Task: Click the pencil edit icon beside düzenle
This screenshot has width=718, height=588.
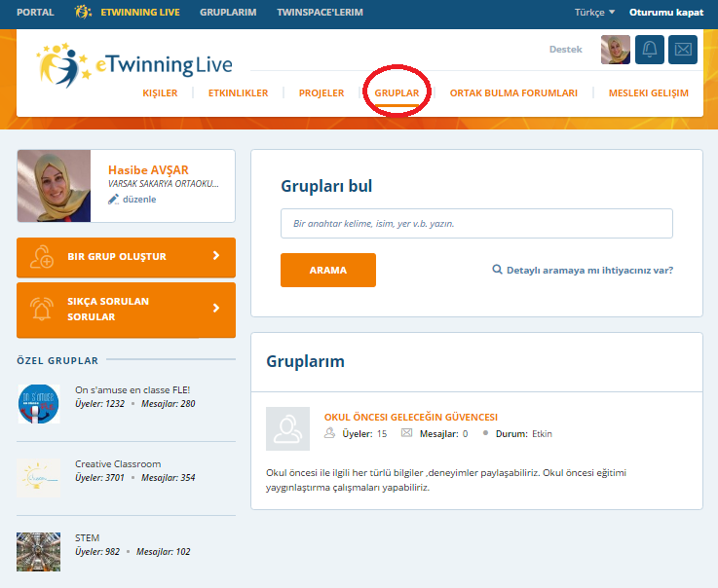Action: (x=113, y=199)
